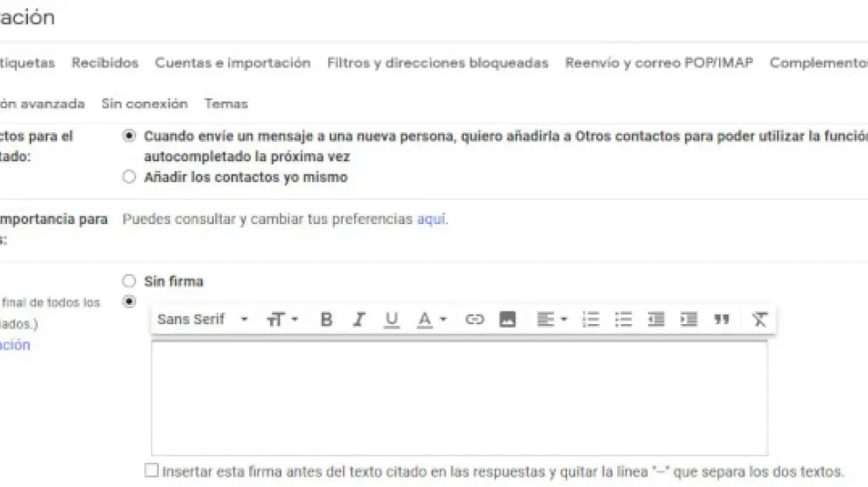Insert an image into the signature
This screenshot has width=868, height=487.
pos(507,320)
